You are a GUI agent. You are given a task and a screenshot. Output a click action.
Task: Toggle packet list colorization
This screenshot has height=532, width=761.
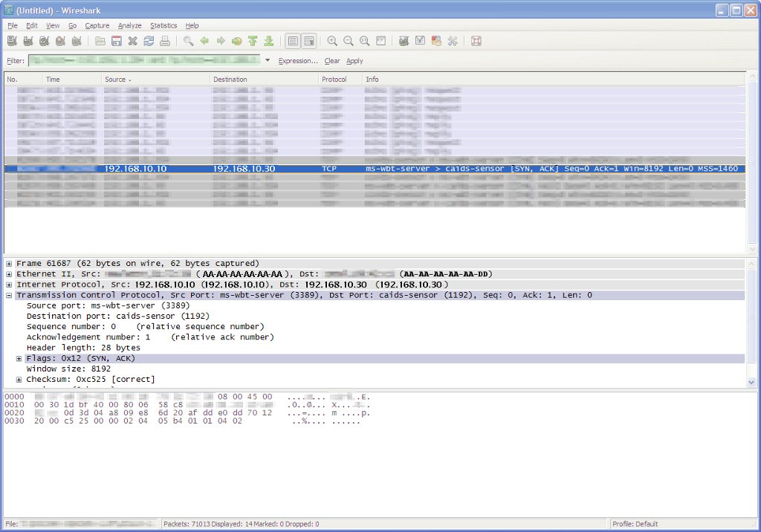pyautogui.click(x=293, y=42)
